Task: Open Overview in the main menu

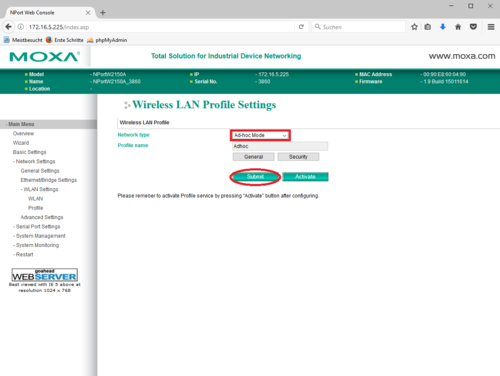Action: click(23, 133)
